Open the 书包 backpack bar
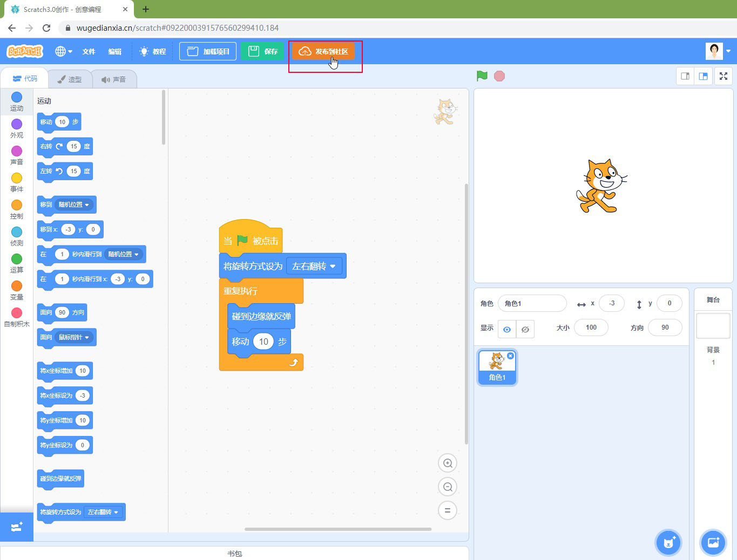Screen dimensions: 737x560 [234, 554]
